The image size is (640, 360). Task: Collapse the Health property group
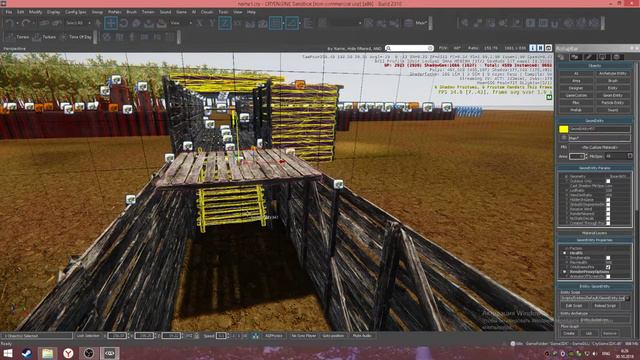[x=565, y=253]
